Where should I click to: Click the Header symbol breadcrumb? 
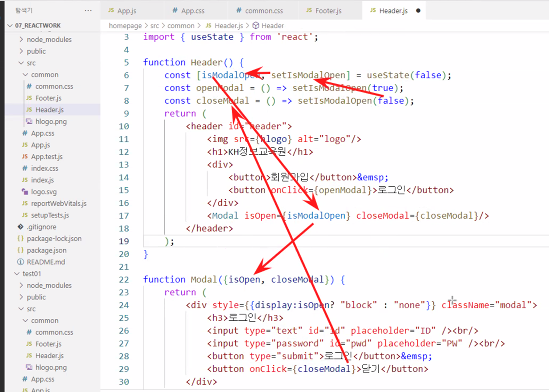273,26
